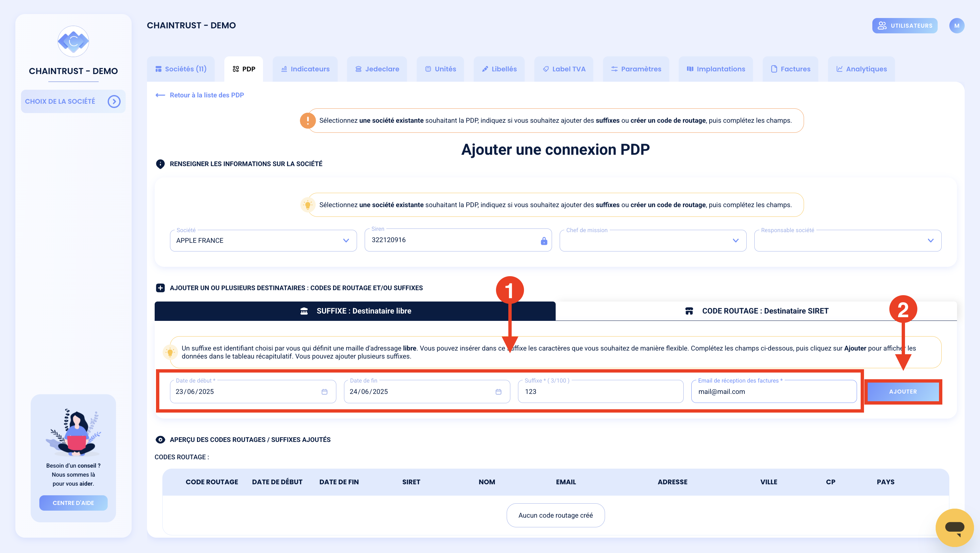This screenshot has height=553, width=980.
Task: Click the help illustration of woman with laptop
Action: [73, 432]
